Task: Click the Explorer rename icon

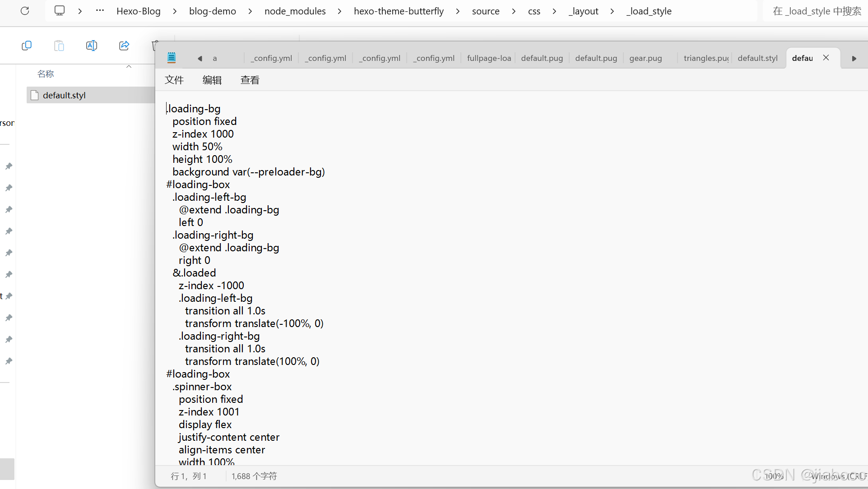Action: coord(92,46)
